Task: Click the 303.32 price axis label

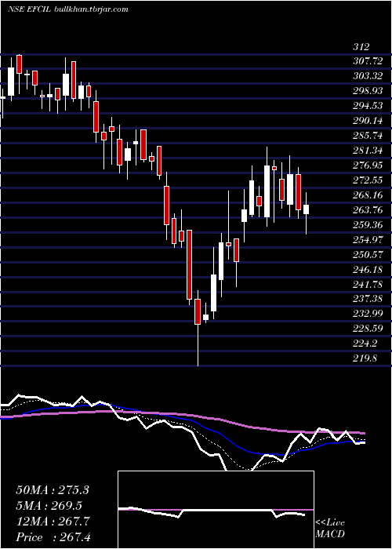Action: pyautogui.click(x=368, y=76)
